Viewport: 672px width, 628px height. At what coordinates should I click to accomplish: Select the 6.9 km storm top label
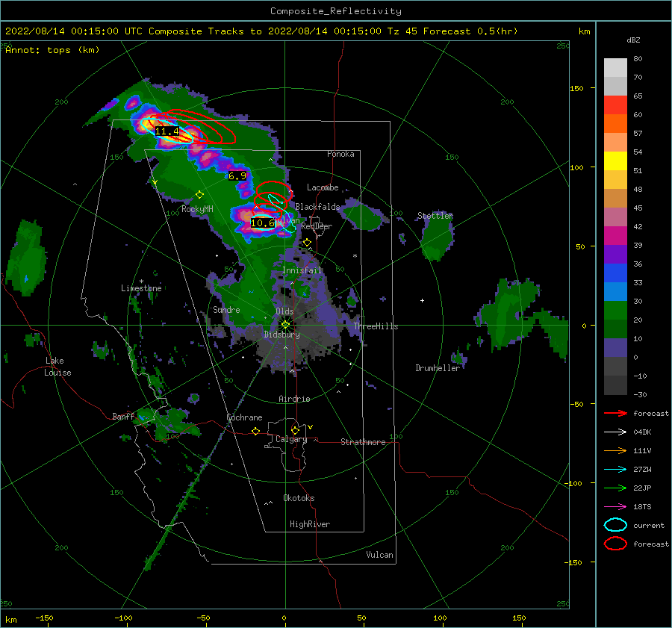pyautogui.click(x=237, y=175)
